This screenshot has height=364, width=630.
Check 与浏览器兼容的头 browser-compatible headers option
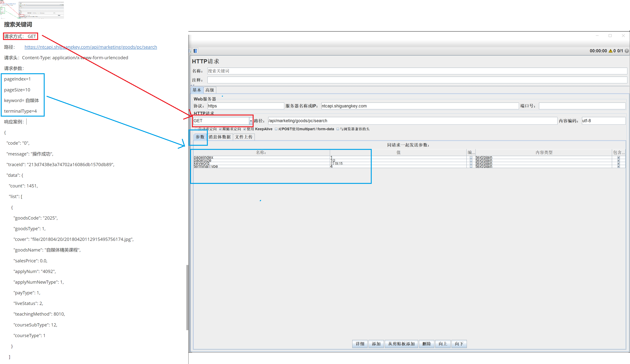(x=338, y=129)
